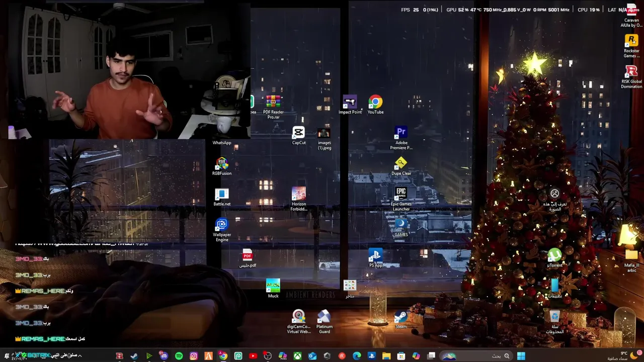Open PlayStation app in the taskbar

[x=372, y=356]
